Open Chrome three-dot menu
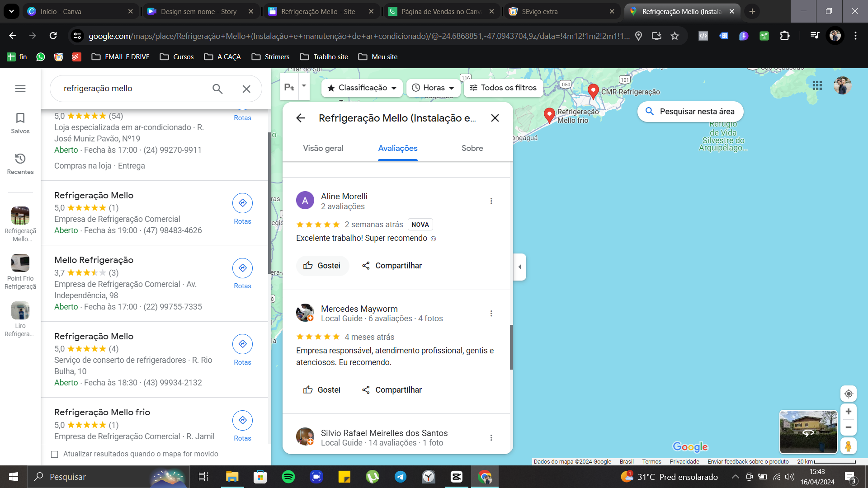The height and width of the screenshot is (488, 868). pos(855,36)
